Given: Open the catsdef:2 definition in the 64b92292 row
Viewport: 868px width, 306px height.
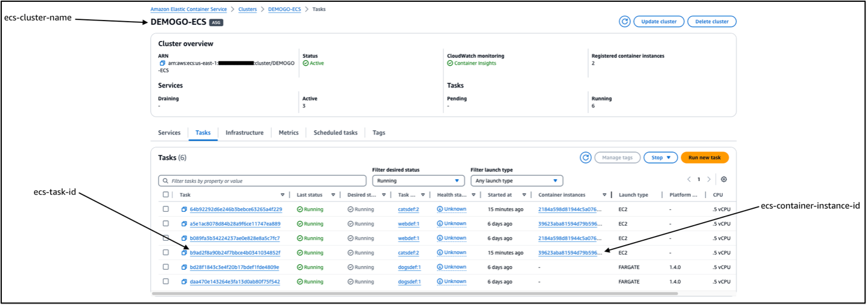Looking at the screenshot, I should point(408,209).
